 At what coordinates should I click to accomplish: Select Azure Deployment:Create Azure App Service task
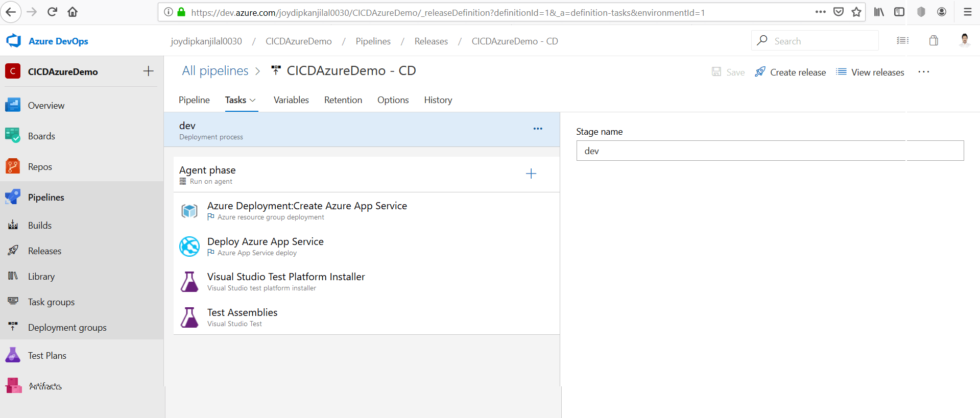[366, 210]
